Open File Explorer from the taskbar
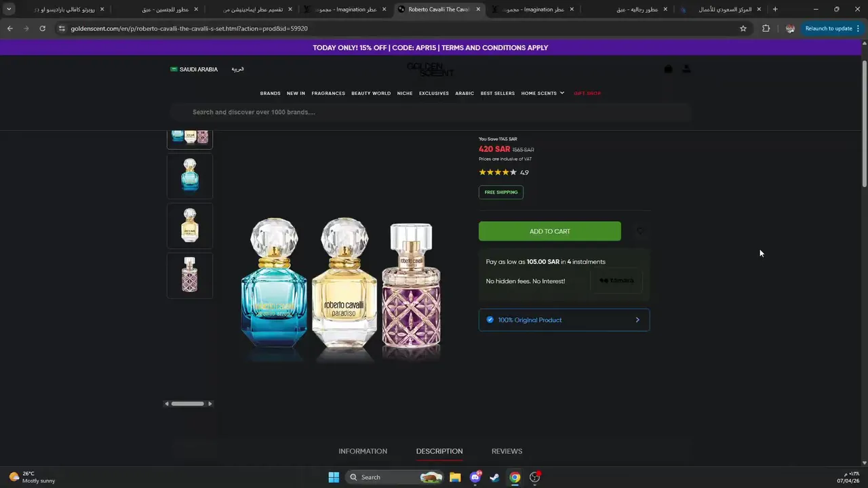The height and width of the screenshot is (488, 868). pyautogui.click(x=455, y=477)
